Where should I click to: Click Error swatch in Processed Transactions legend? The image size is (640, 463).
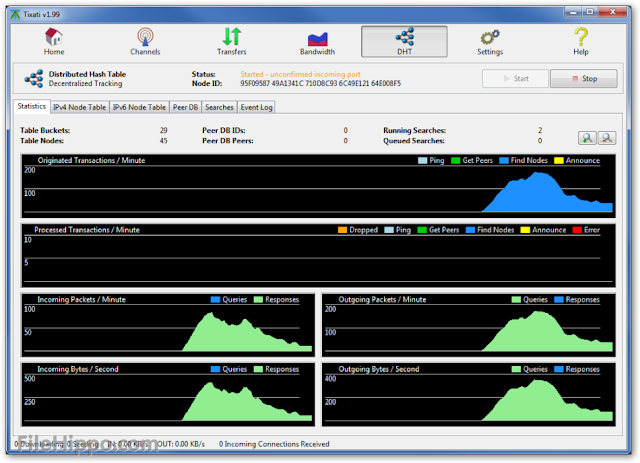point(577,230)
